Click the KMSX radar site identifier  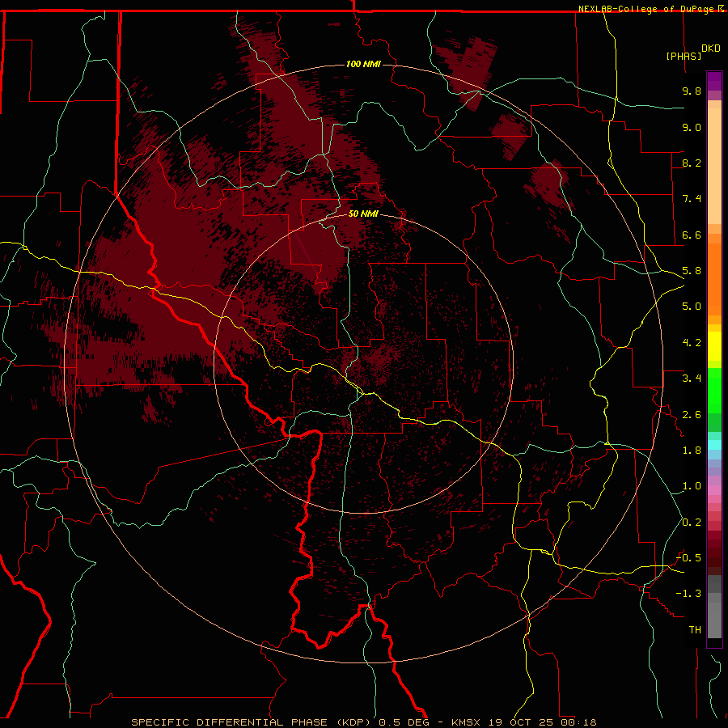[466, 722]
